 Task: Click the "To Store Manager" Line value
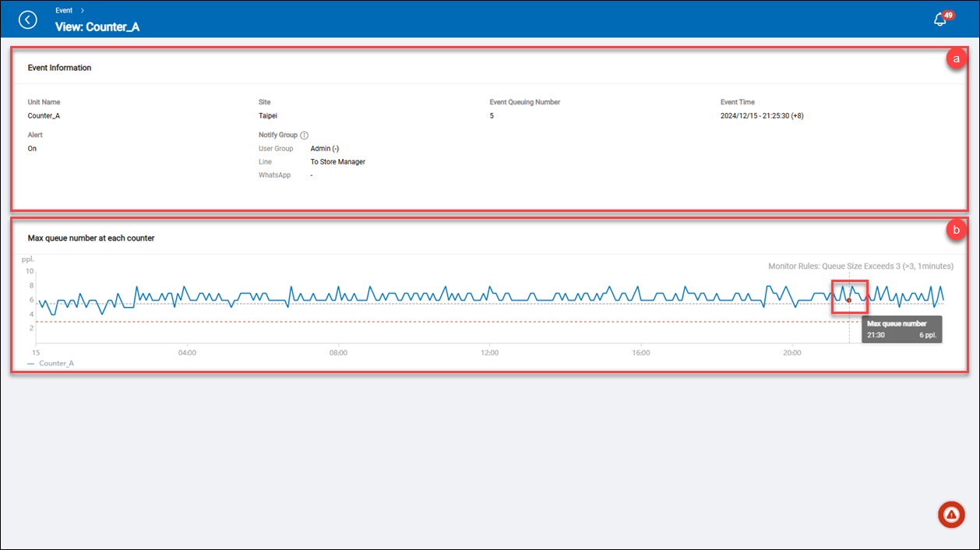(x=337, y=162)
